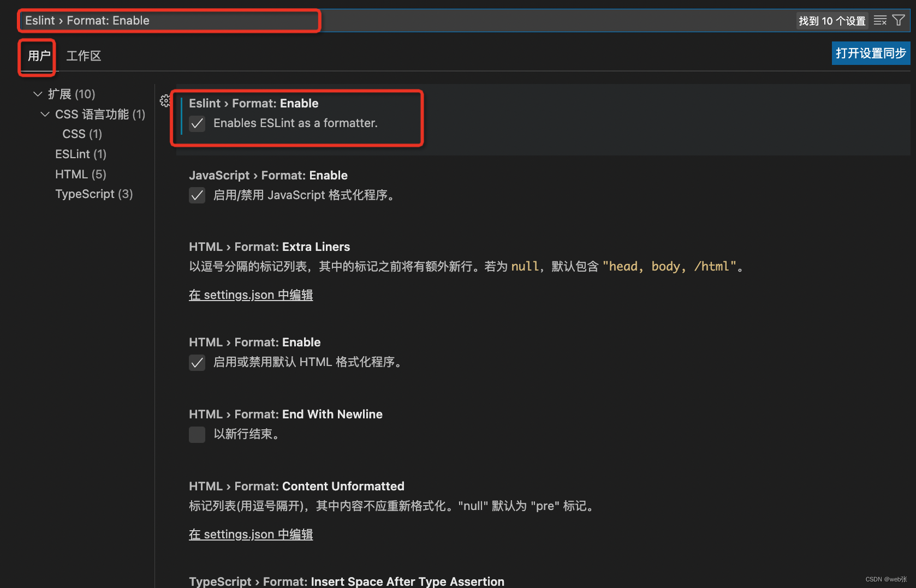
Task: Switch to the 用户 settings tab
Action: 39,56
